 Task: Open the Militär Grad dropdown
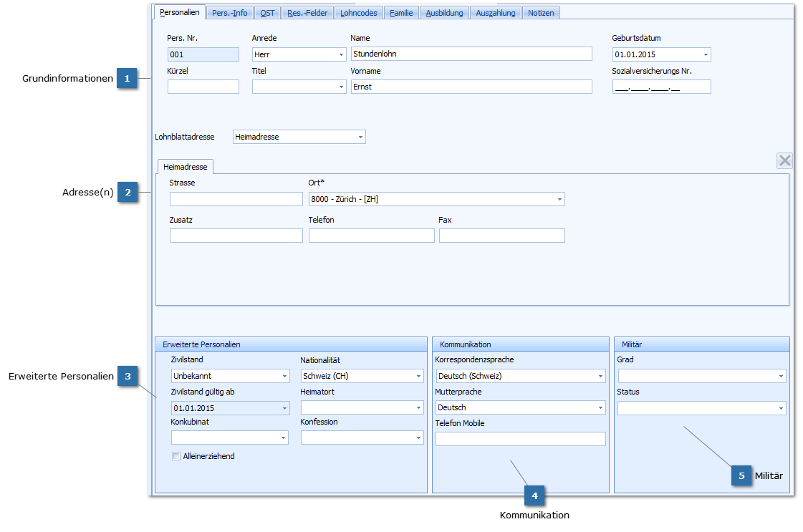(x=781, y=376)
